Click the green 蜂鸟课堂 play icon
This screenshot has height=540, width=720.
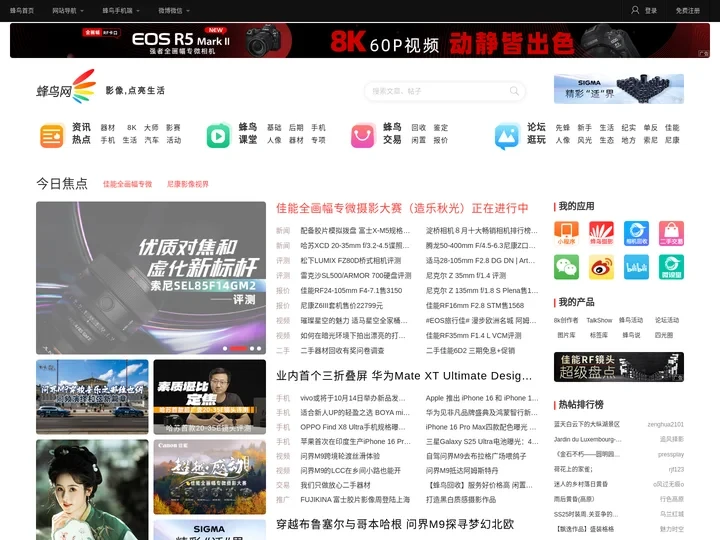coord(218,136)
